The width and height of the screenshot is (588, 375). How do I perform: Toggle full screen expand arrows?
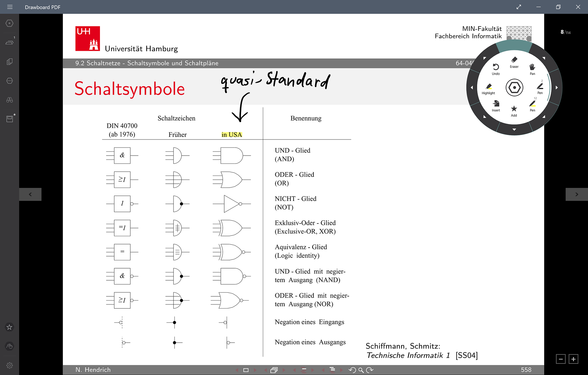(519, 7)
